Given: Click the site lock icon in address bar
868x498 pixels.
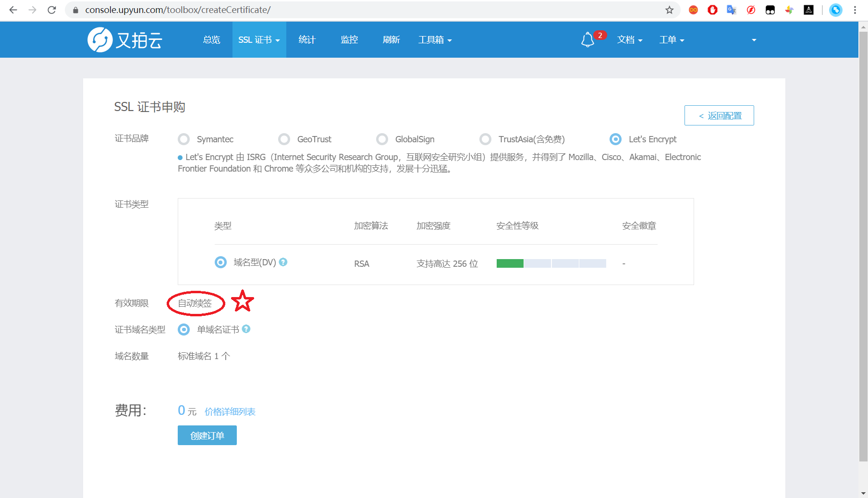Looking at the screenshot, I should [x=75, y=10].
